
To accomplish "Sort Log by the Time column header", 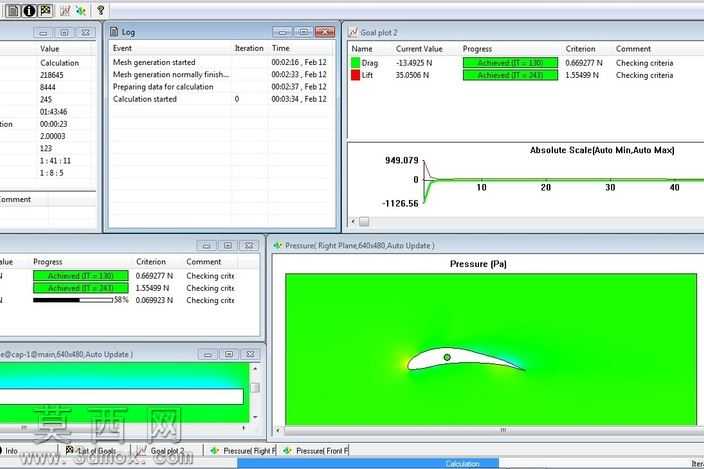I will coord(281,48).
